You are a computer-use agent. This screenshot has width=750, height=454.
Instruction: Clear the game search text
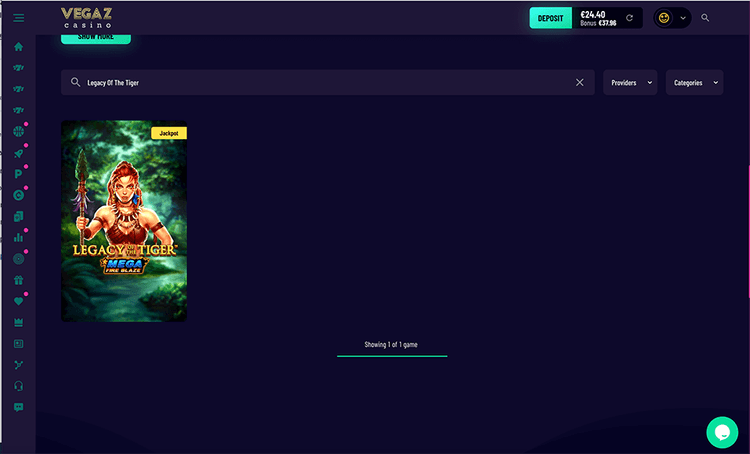tap(580, 82)
